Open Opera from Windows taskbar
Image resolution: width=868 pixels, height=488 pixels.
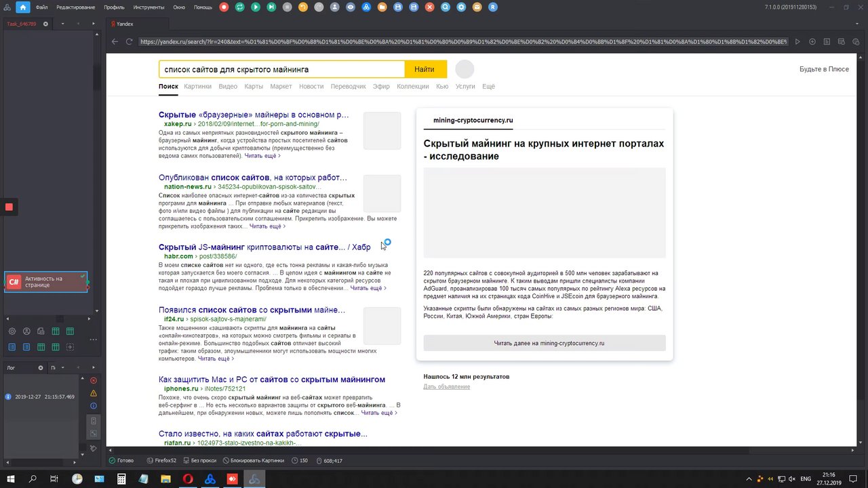(x=188, y=479)
